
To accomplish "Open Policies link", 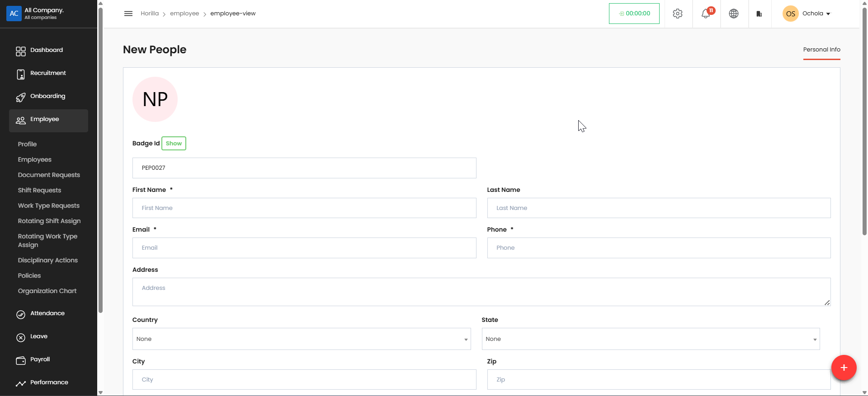I will [x=29, y=275].
